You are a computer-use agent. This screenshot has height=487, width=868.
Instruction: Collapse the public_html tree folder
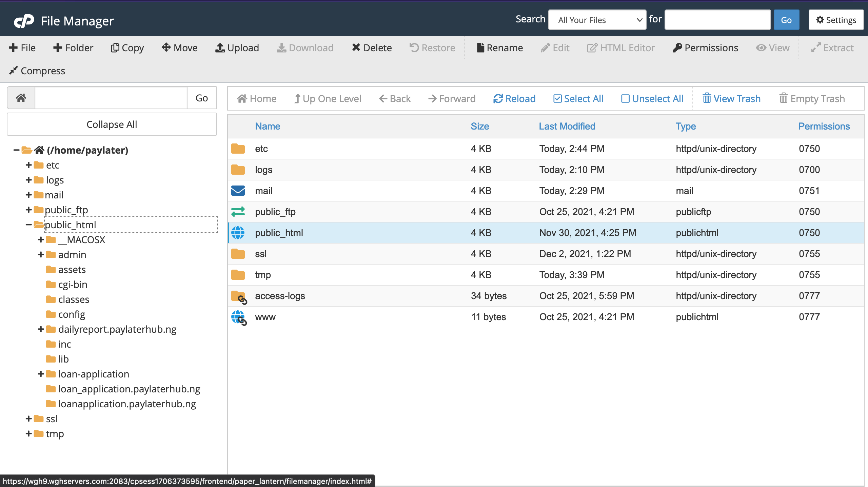pyautogui.click(x=28, y=225)
